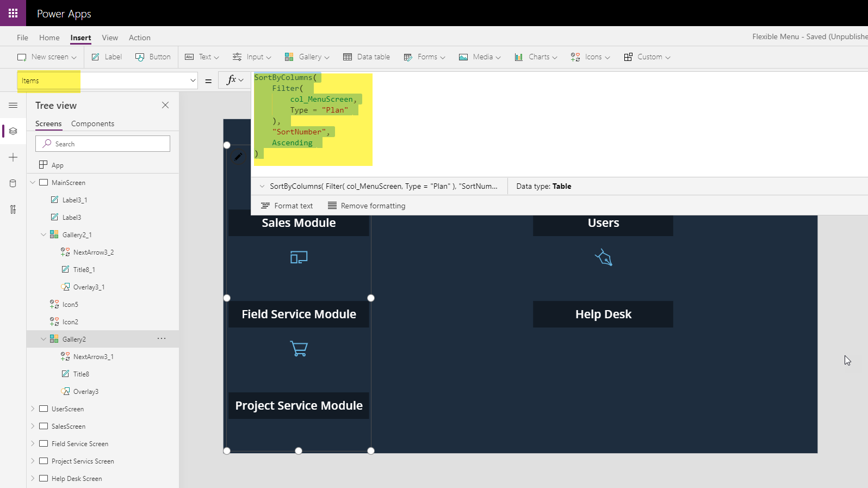Image resolution: width=868 pixels, height=488 pixels.
Task: Open the Advanced tools sidebar icon
Action: [13, 209]
